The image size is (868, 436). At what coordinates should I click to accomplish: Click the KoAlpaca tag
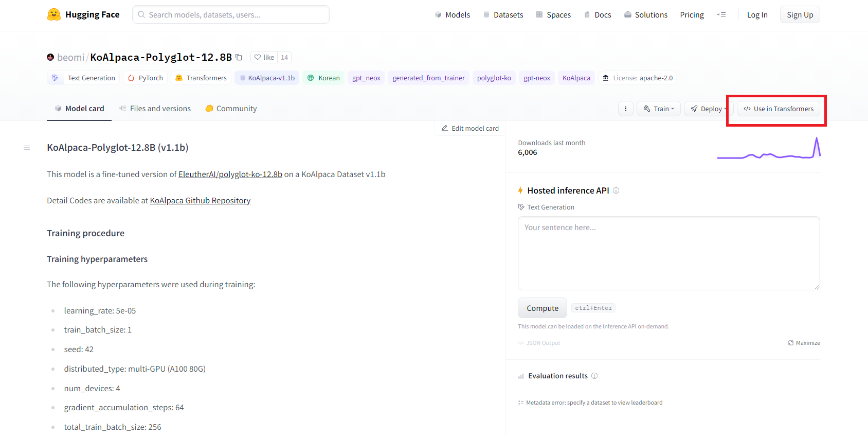(x=576, y=78)
